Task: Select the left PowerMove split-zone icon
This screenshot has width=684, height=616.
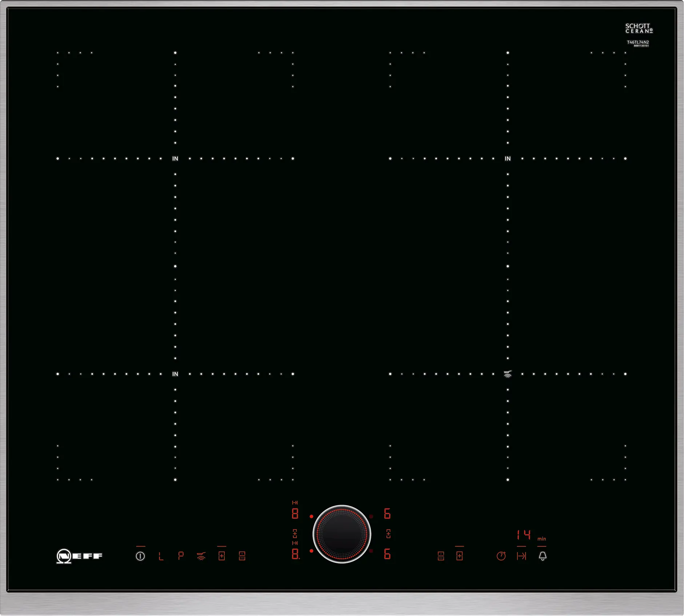Action: tap(242, 556)
